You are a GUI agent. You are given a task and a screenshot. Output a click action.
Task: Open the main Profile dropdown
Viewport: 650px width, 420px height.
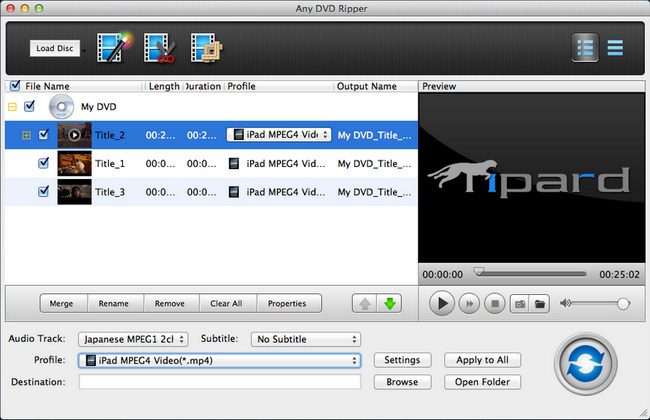tap(220, 360)
